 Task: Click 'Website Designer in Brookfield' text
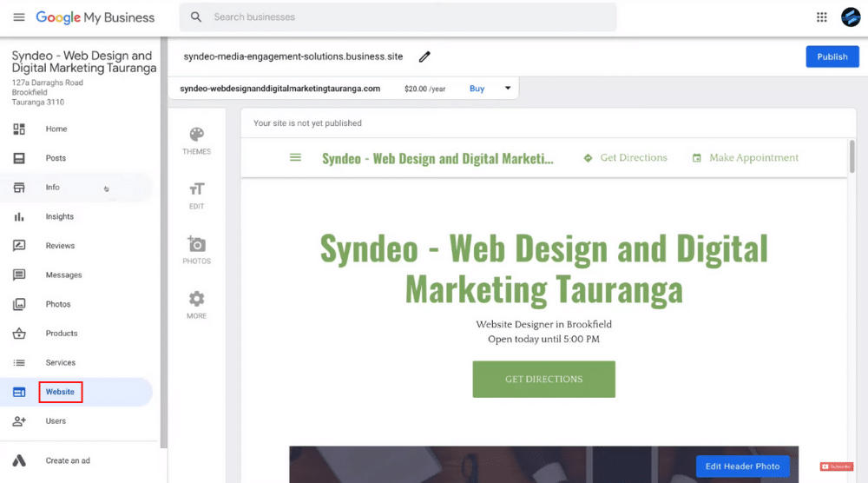click(x=543, y=325)
